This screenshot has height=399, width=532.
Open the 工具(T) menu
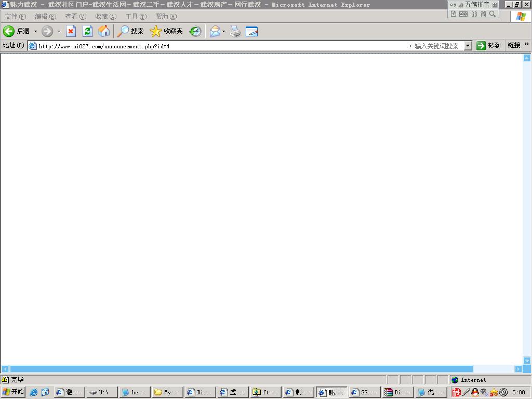point(136,17)
